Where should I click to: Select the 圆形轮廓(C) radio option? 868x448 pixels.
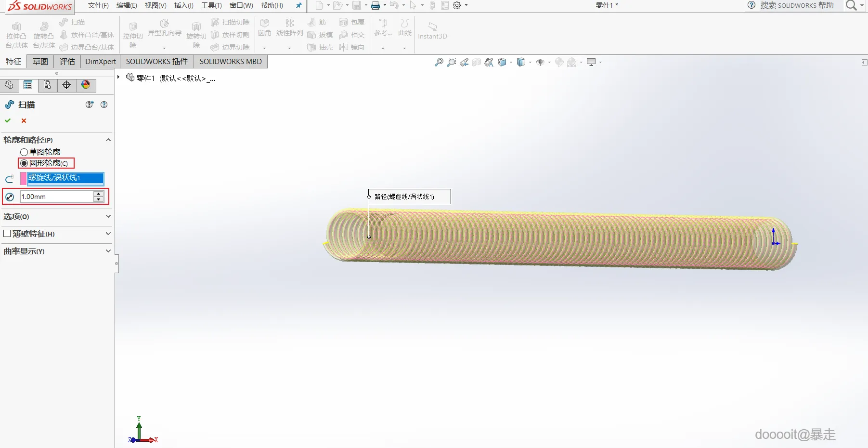tap(24, 163)
